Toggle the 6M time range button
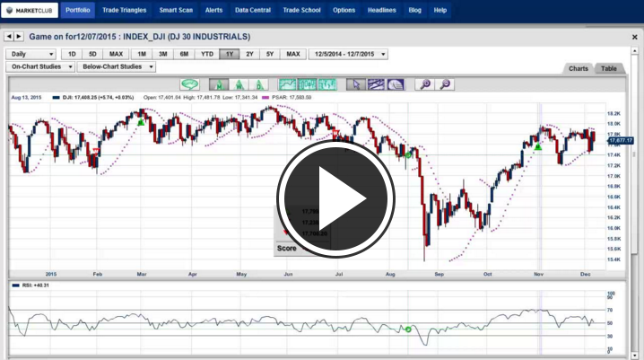This screenshot has height=360, width=644. (184, 54)
